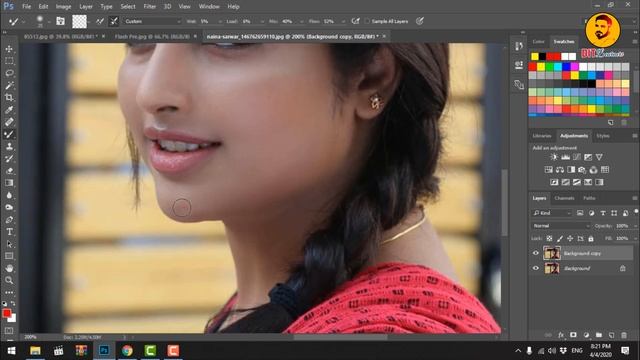Switch to the Libraries tab
The width and height of the screenshot is (640, 360).
click(542, 136)
